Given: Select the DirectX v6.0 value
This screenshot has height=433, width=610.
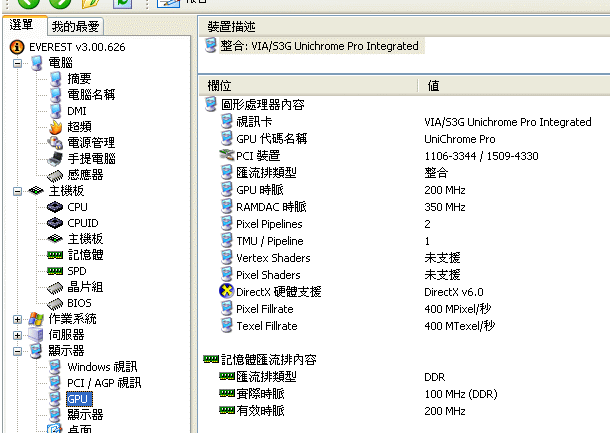Looking at the screenshot, I should click(454, 292).
